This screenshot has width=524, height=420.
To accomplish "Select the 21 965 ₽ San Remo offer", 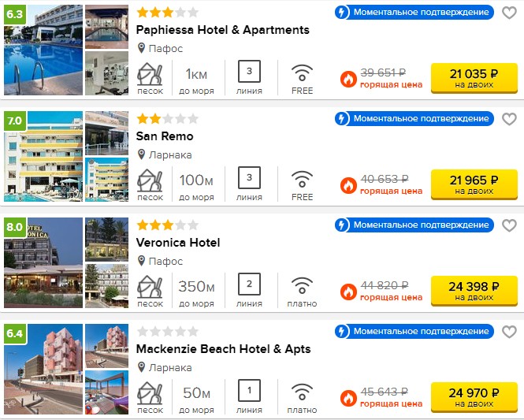I will (474, 184).
